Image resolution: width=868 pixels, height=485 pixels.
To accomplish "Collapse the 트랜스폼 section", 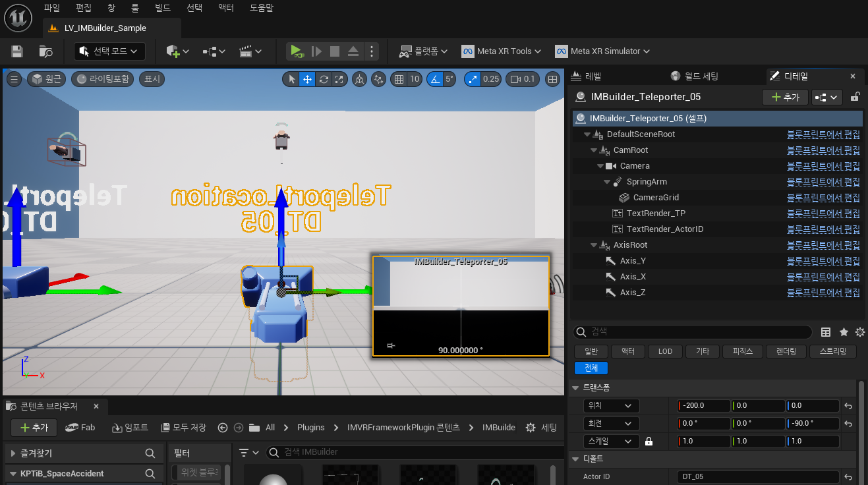I will [x=575, y=387].
